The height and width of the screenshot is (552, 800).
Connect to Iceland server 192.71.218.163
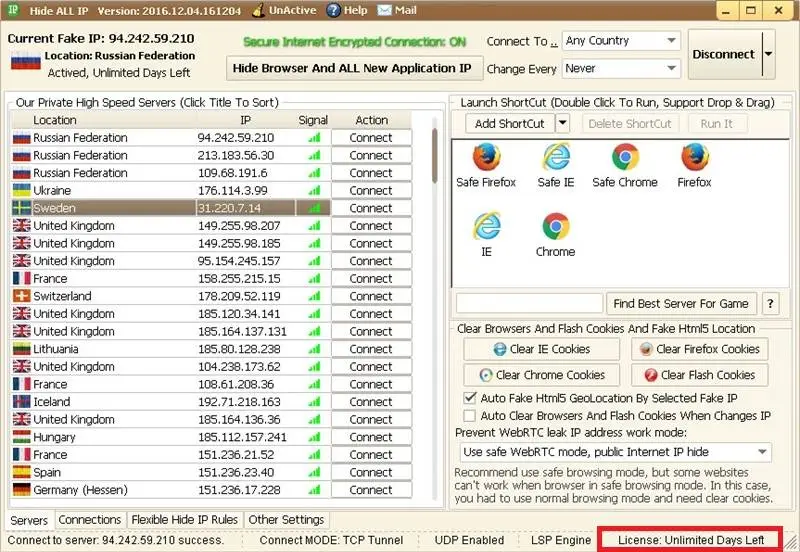(371, 402)
